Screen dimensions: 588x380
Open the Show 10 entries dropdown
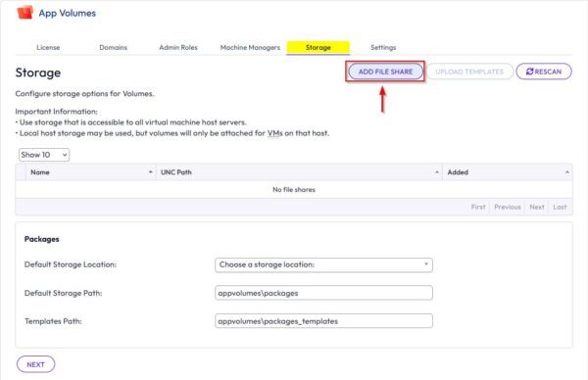[44, 155]
